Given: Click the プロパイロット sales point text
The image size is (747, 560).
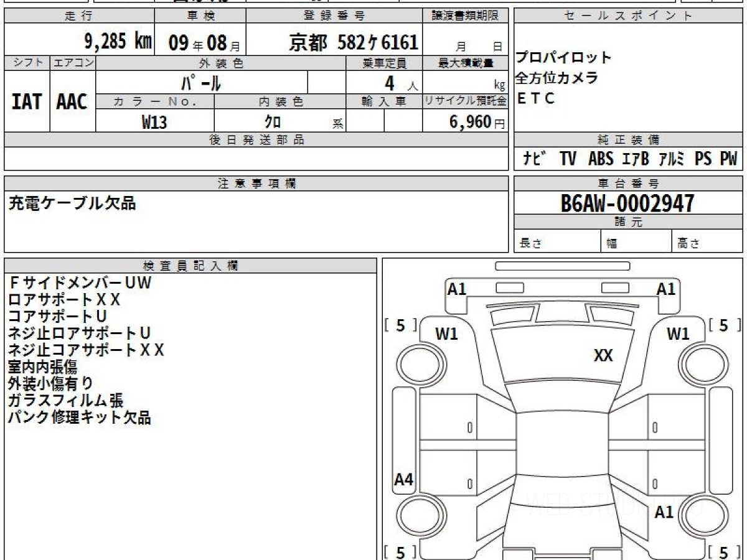Looking at the screenshot, I should (x=564, y=58).
